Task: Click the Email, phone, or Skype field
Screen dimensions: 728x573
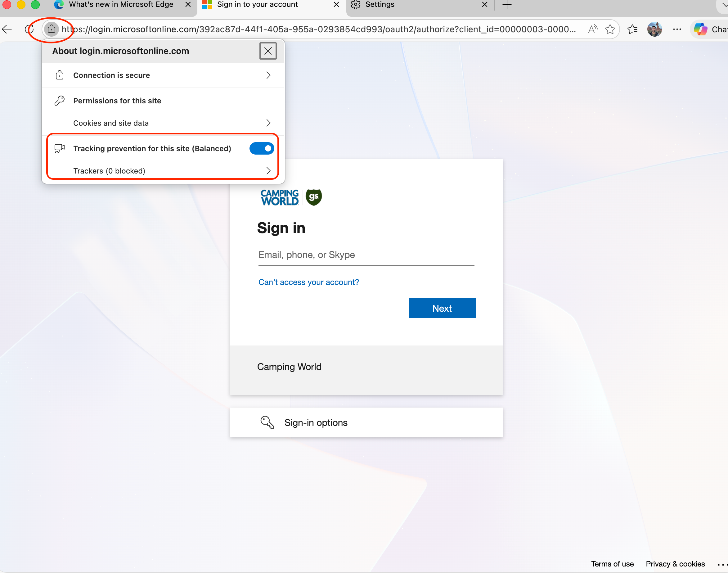Action: (x=366, y=255)
